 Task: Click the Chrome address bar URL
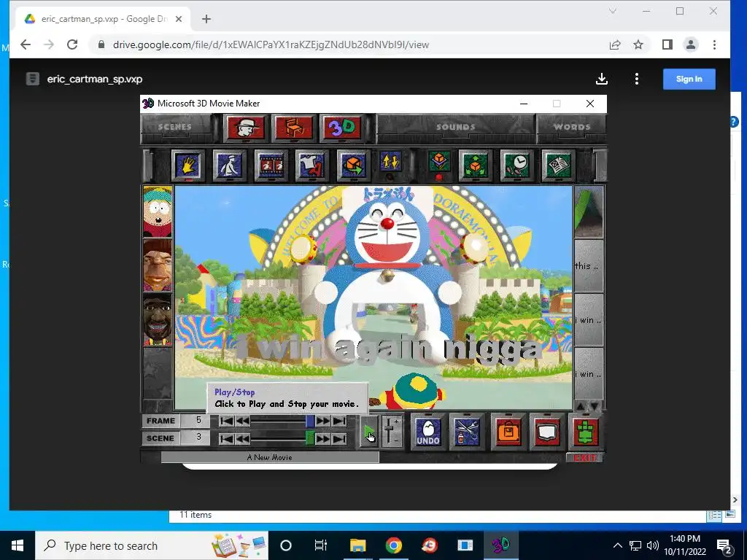click(x=271, y=44)
